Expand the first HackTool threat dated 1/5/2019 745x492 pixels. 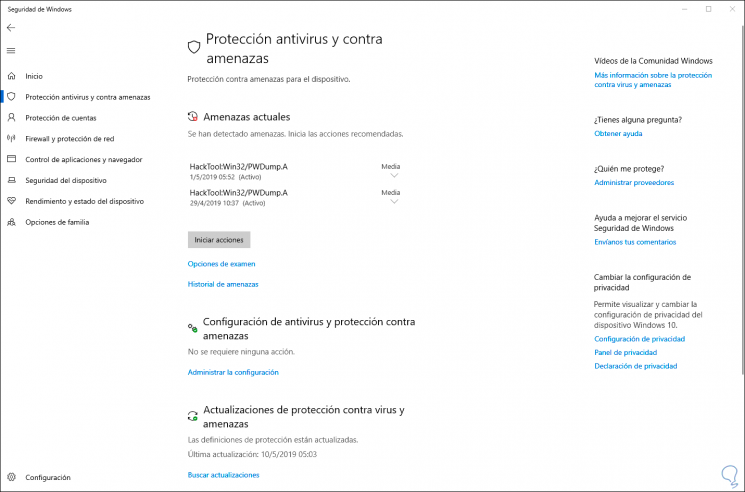coord(393,175)
